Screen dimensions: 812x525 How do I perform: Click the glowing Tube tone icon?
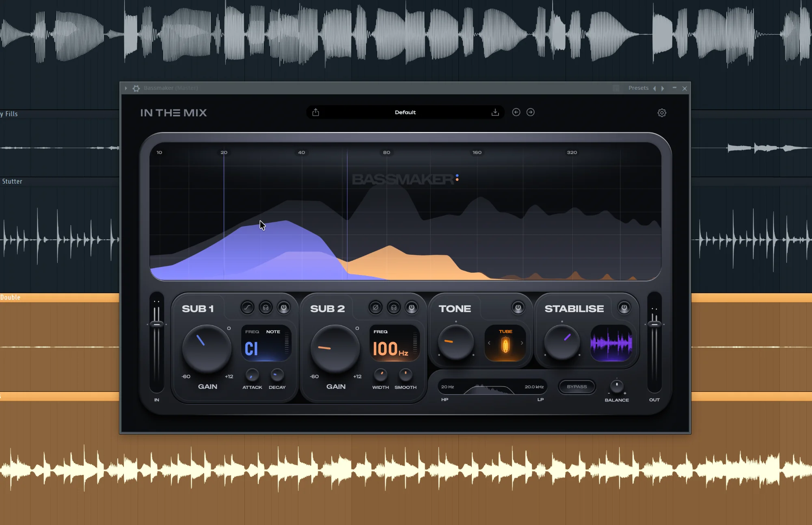click(x=505, y=346)
